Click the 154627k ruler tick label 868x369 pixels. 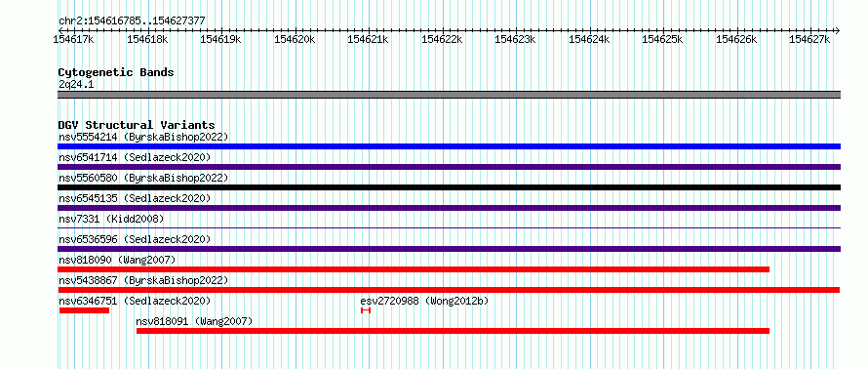coord(810,39)
